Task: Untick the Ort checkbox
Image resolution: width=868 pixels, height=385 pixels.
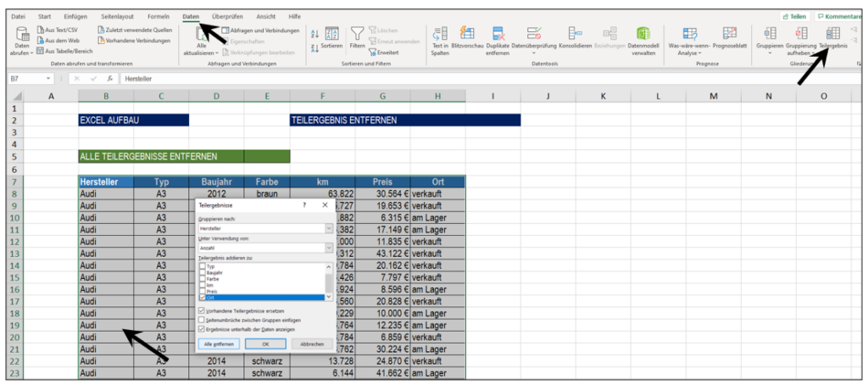Action: point(203,298)
